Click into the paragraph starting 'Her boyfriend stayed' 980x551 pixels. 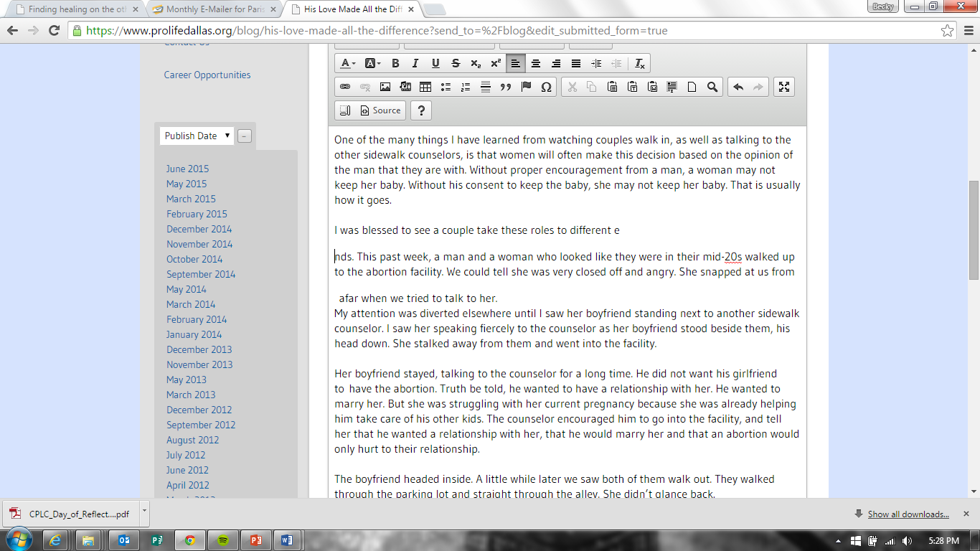(567, 411)
